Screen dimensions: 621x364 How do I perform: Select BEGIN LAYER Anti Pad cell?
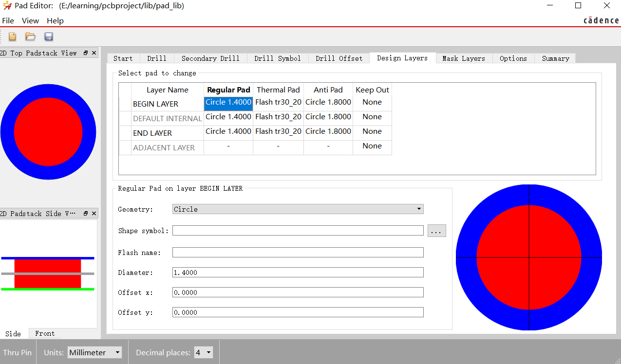(x=328, y=104)
